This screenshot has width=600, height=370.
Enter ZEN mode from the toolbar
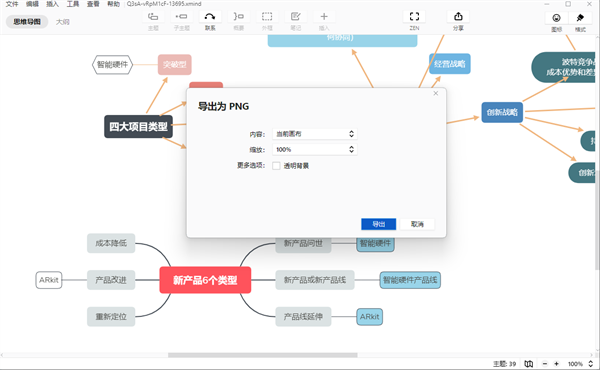click(x=414, y=16)
